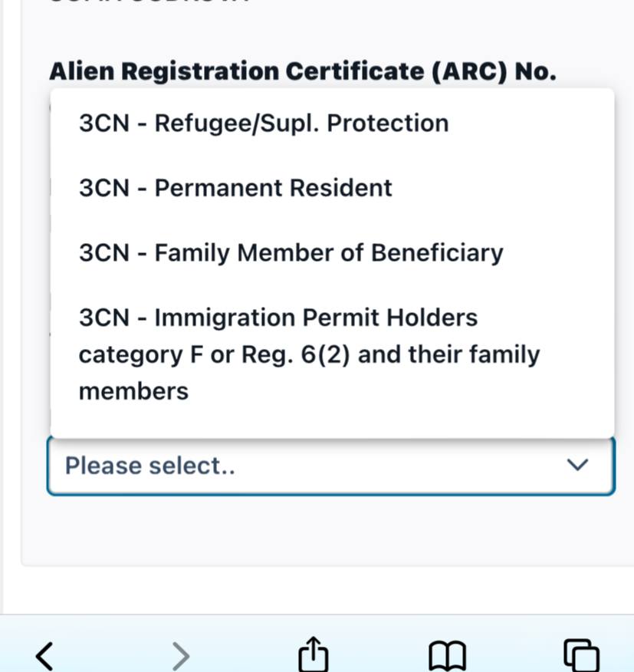Tap the Safari forward arrow

[179, 656]
